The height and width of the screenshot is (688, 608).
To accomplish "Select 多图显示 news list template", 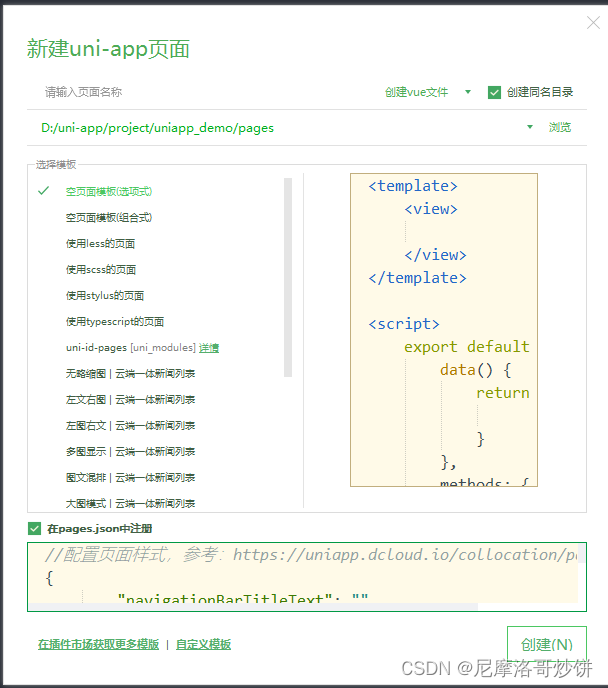I will 130,452.
